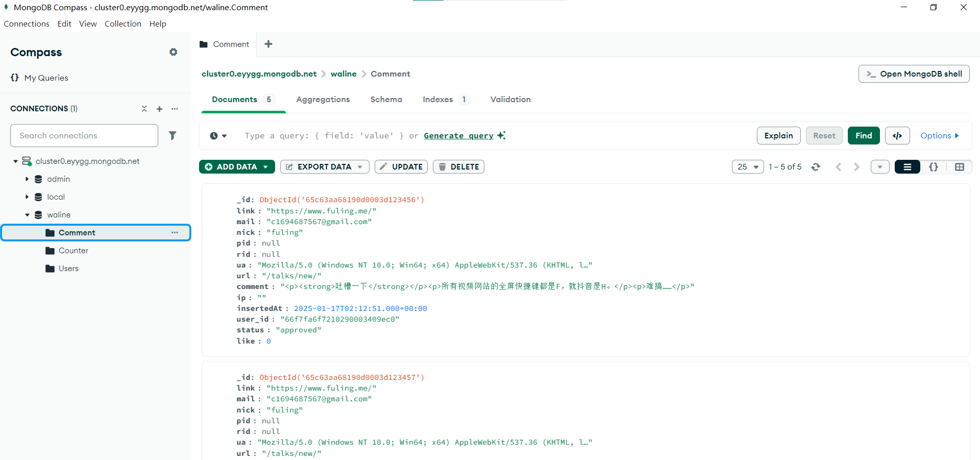The height and width of the screenshot is (460, 980).
Task: Open Comment collection ellipsis options
Action: (175, 232)
